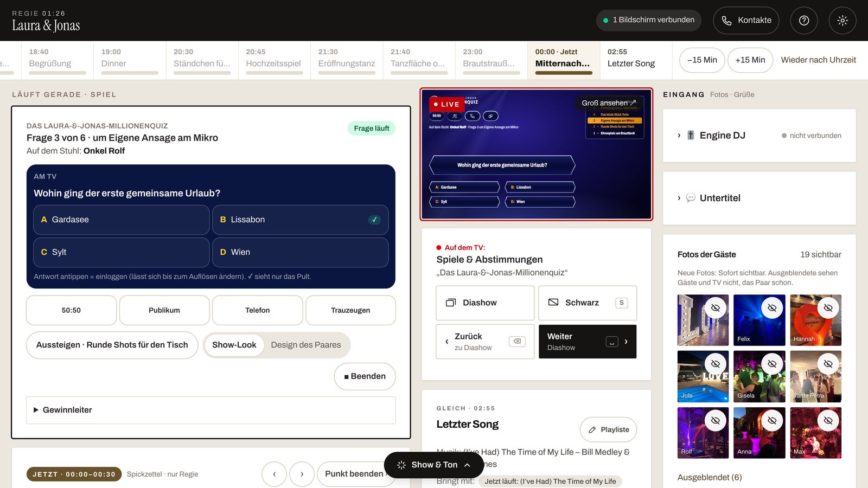Click the Jetzt läuft song chip
The height and width of the screenshot is (488, 868).
(550, 481)
